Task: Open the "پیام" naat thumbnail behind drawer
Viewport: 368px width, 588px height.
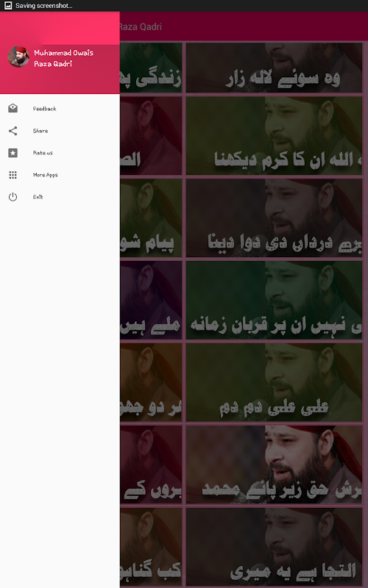Action: (x=151, y=218)
